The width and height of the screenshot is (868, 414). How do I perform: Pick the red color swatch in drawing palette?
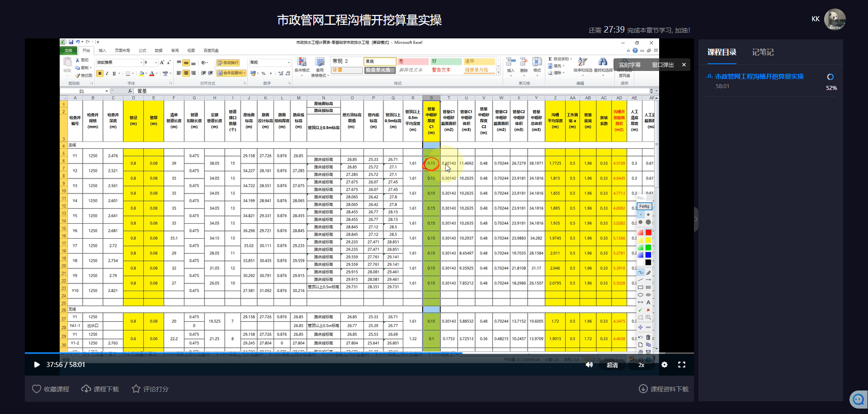tap(648, 232)
